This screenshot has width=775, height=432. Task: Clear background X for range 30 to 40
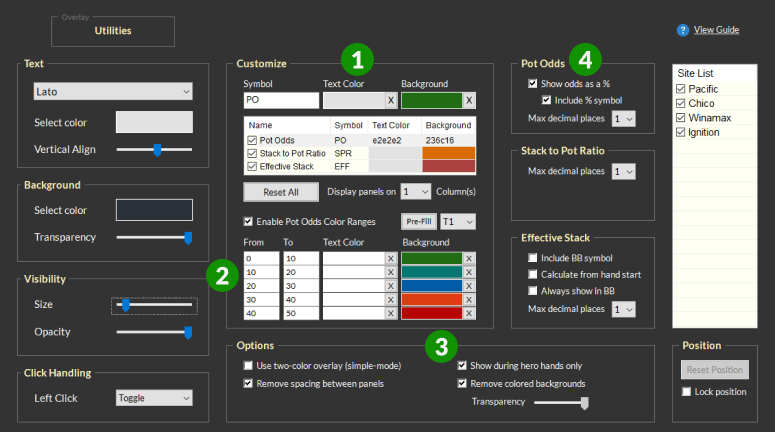click(469, 300)
